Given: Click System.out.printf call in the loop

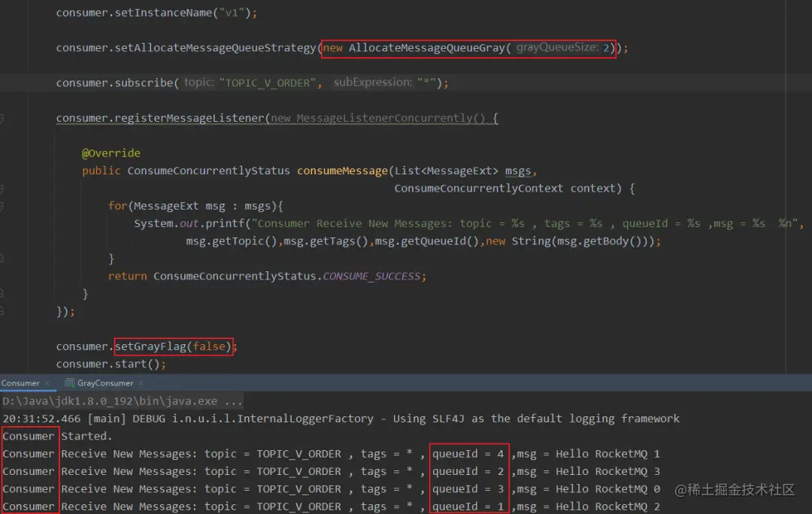Looking at the screenshot, I should (189, 224).
